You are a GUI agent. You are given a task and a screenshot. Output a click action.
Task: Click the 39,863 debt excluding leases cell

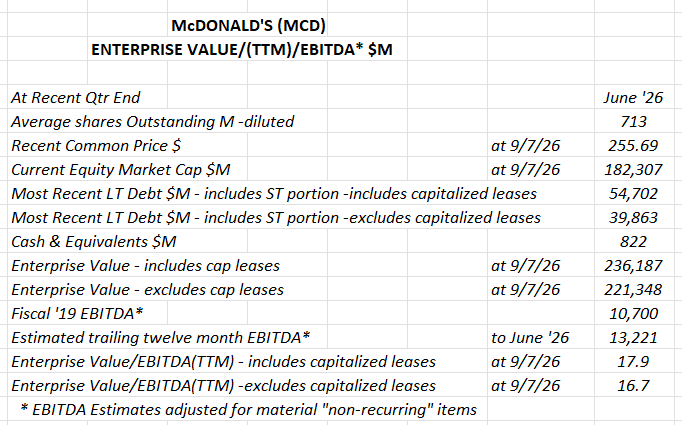click(x=633, y=218)
